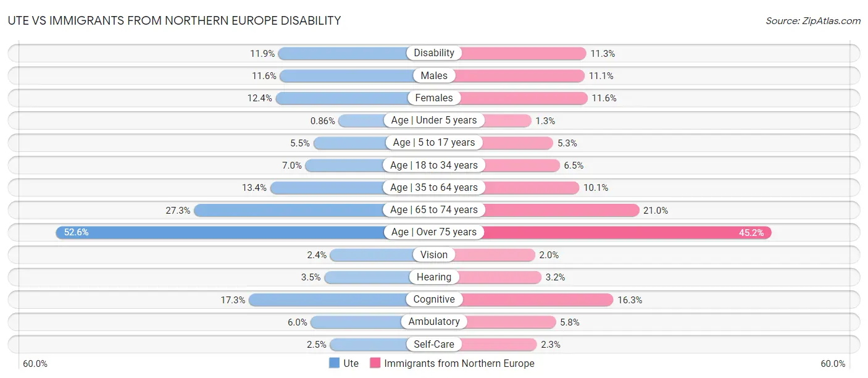868x378 pixels.
Task: Select the Cognitive category label
Action: 434,300
